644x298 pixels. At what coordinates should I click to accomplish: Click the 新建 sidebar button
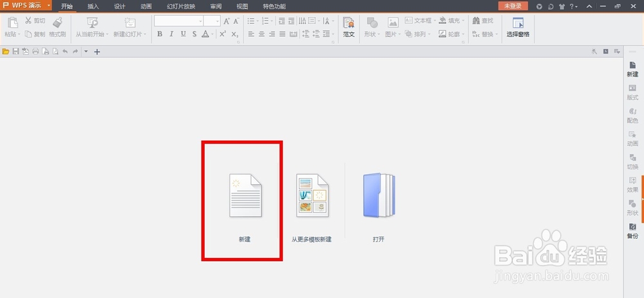pyautogui.click(x=632, y=69)
